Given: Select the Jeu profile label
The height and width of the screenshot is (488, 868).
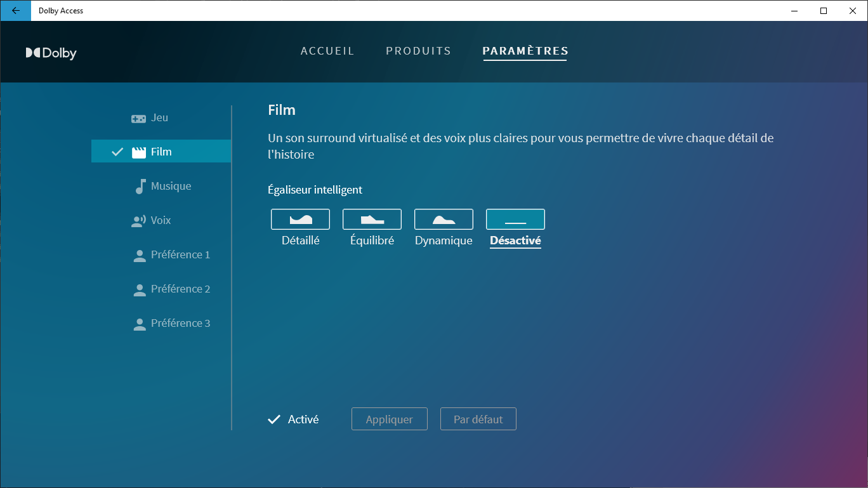Looking at the screenshot, I should click(159, 118).
